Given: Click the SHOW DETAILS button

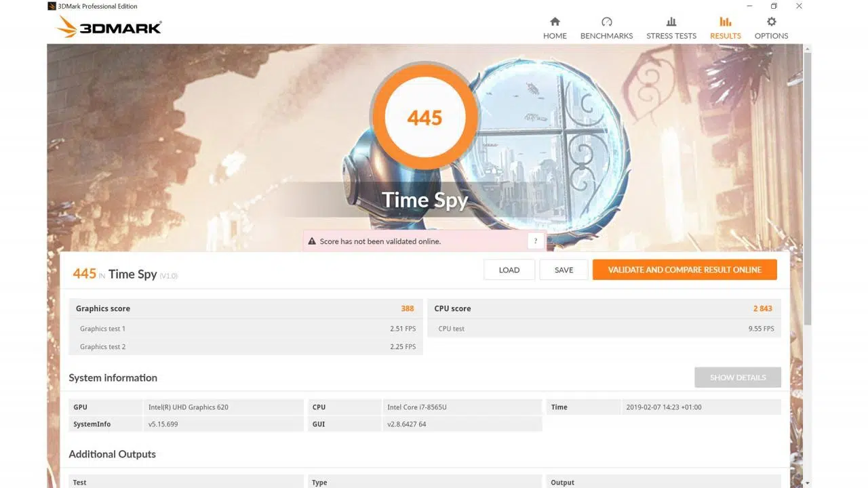Looking at the screenshot, I should [738, 378].
